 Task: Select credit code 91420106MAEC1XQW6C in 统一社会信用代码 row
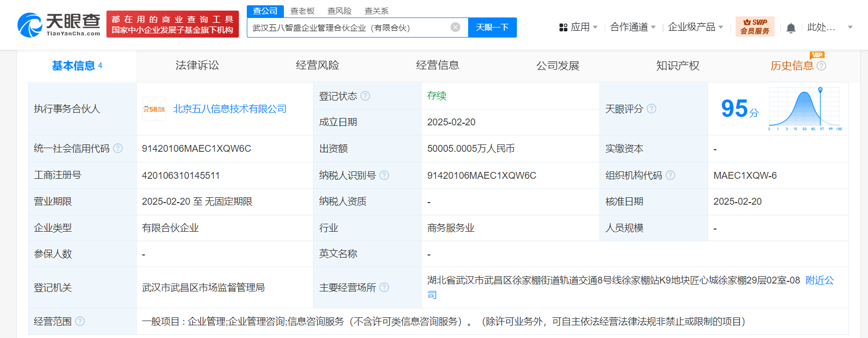point(196,149)
